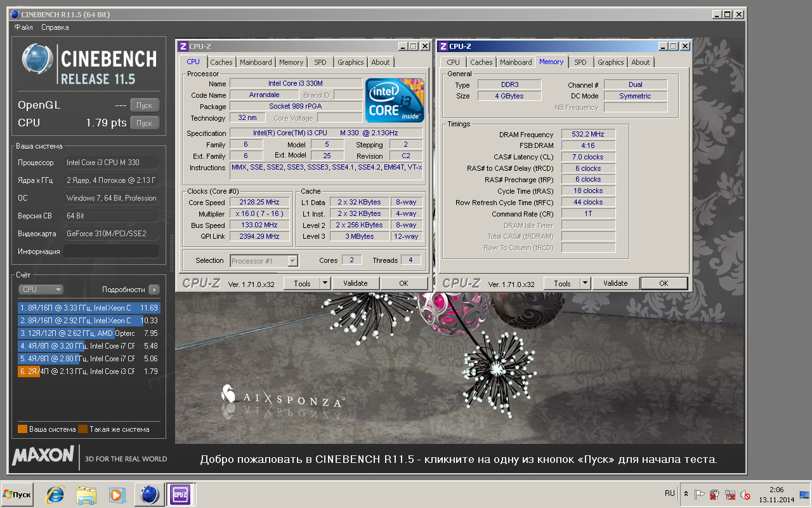Expand Подробности details arrow button
The image size is (812, 508).
(x=154, y=289)
